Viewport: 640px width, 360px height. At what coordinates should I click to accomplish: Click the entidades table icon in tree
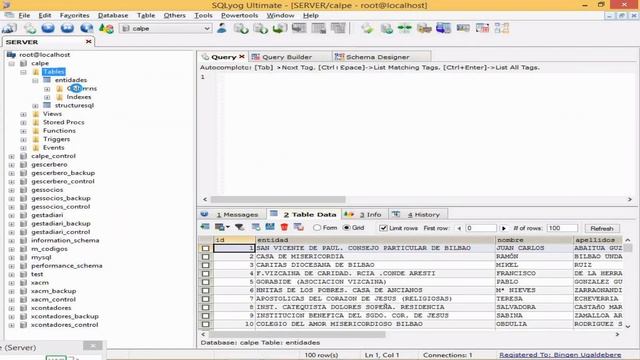(x=47, y=80)
